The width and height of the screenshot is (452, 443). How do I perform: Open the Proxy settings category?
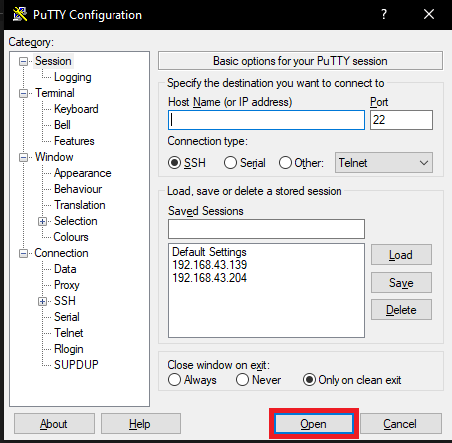tap(67, 285)
